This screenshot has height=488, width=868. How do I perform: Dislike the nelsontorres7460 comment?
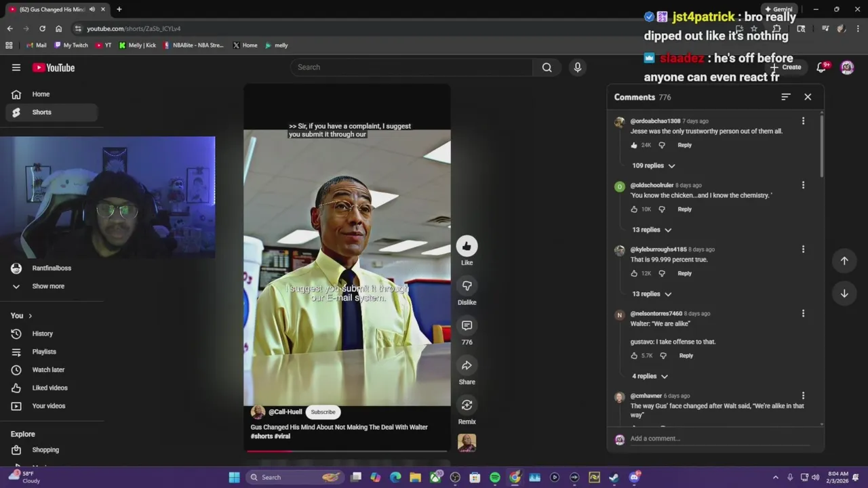tap(663, 356)
